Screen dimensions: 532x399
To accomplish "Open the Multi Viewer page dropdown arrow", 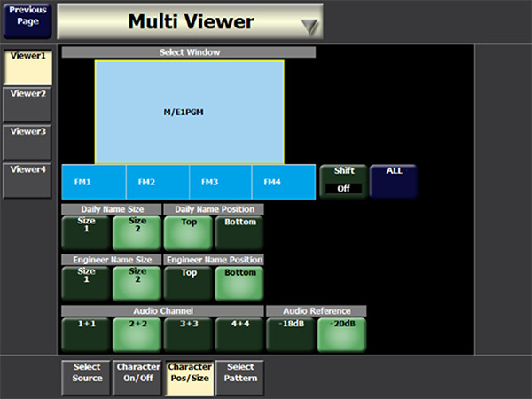I will point(308,25).
